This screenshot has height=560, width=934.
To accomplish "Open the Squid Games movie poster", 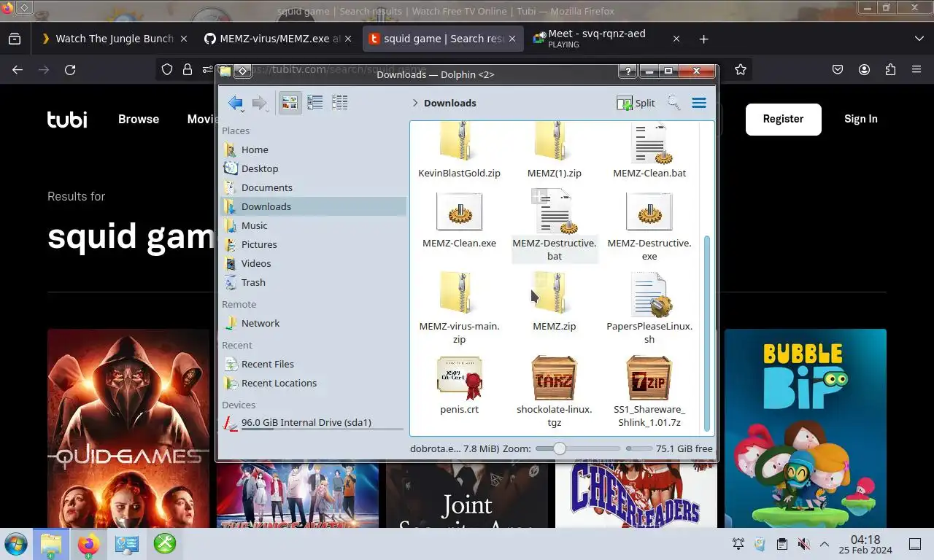I will [x=128, y=428].
